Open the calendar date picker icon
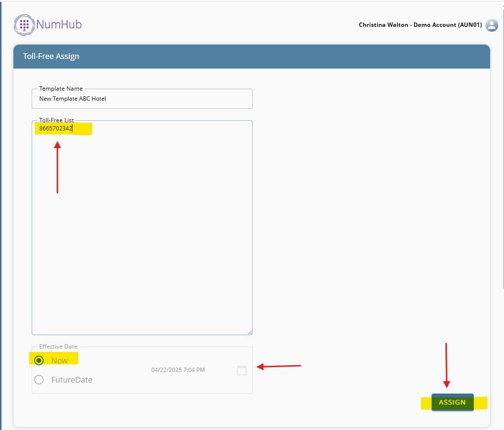 point(242,370)
